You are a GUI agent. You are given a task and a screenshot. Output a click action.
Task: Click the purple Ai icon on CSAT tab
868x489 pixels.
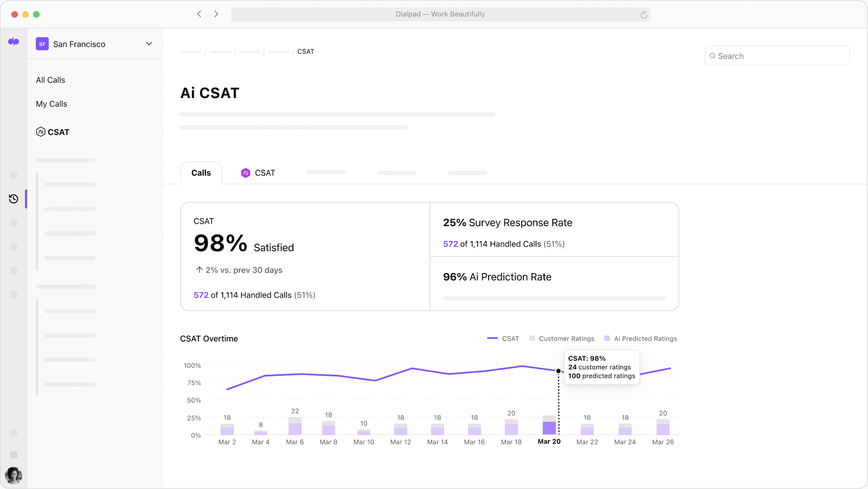point(246,173)
